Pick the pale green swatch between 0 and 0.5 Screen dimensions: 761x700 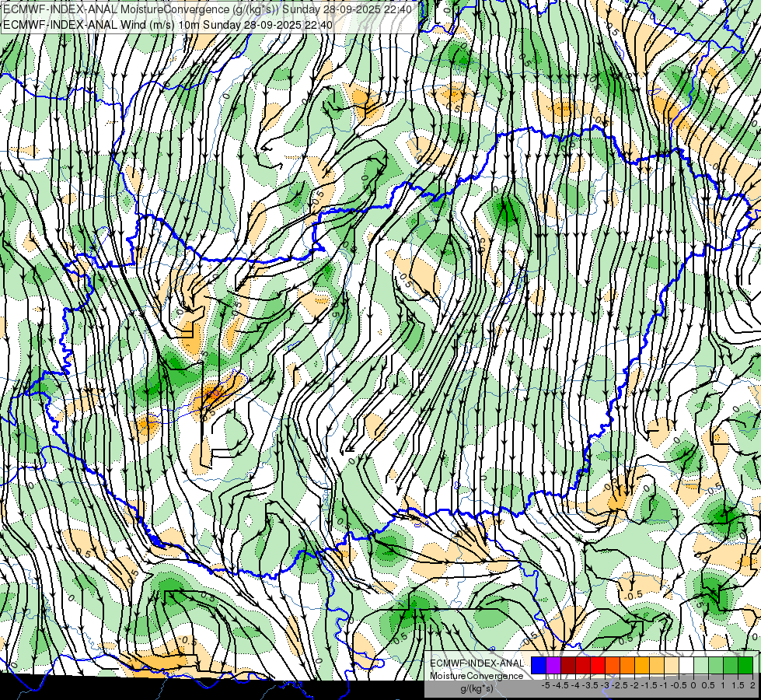click(x=701, y=665)
